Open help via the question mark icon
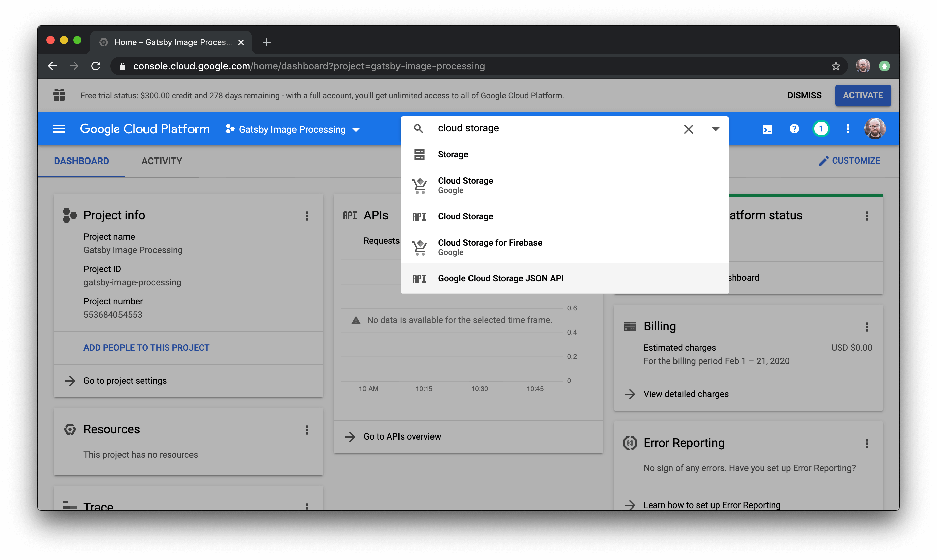This screenshot has height=560, width=937. coord(794,129)
